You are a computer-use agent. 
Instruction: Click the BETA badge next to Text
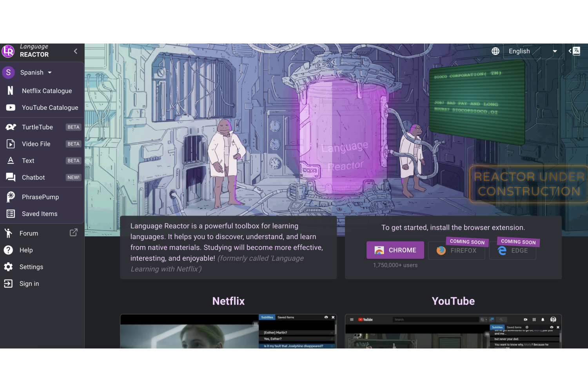(x=73, y=161)
